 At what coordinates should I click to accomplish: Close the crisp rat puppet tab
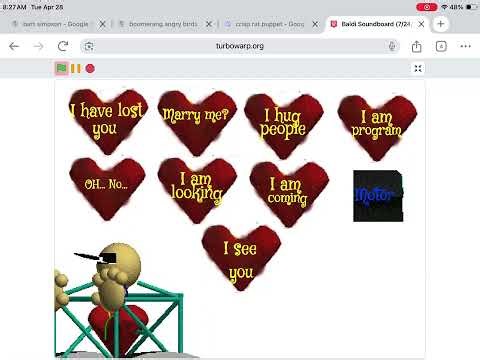(315, 24)
